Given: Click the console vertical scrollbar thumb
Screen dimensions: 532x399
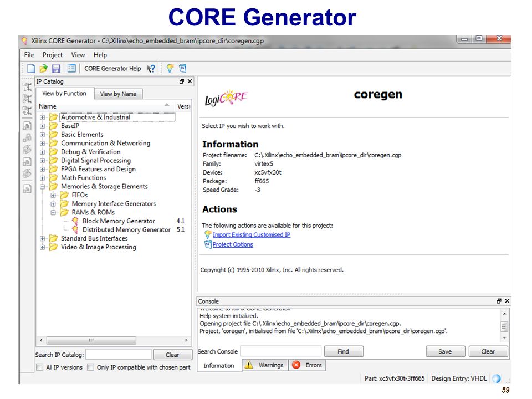Looking at the screenshot, I should point(504,326).
